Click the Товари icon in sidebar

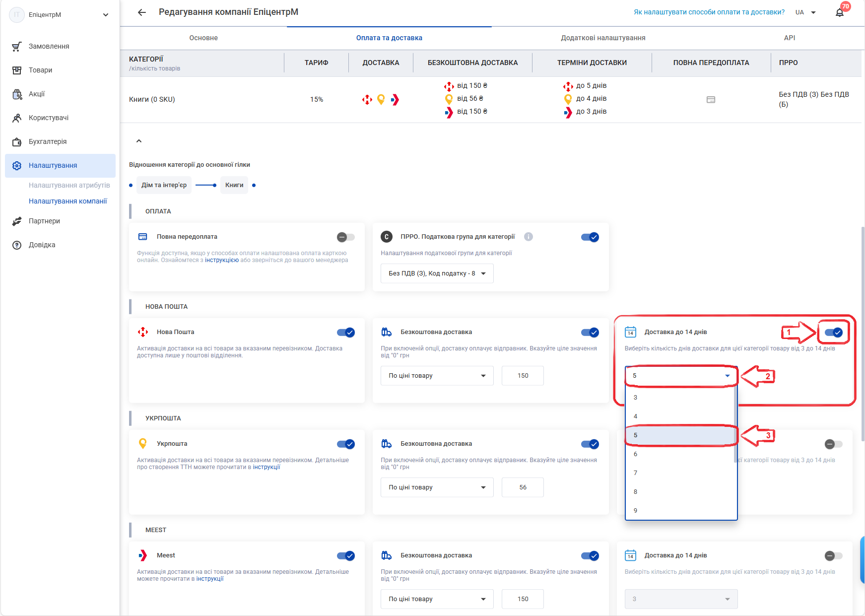click(17, 70)
